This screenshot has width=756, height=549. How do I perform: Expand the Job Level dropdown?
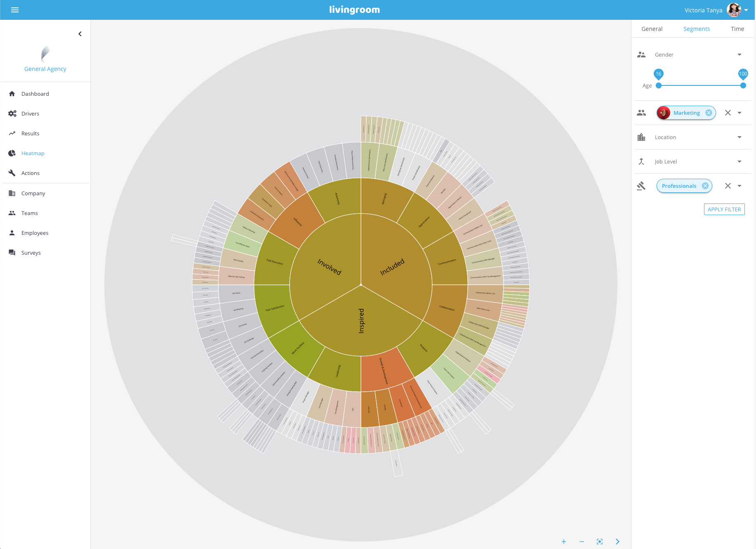(x=740, y=161)
